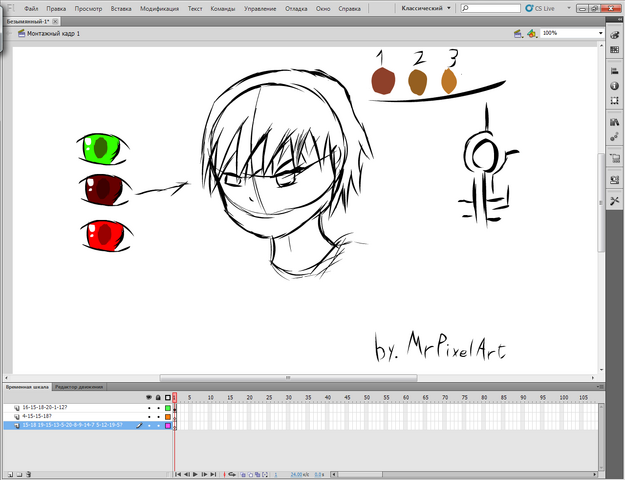625x480 pixels.
Task: Step back one frame
Action: 187,474
